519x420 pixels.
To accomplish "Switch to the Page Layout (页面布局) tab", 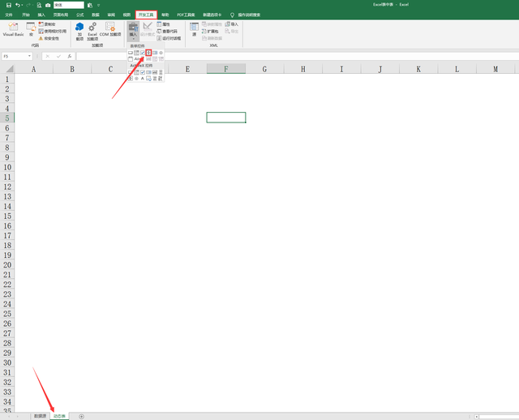I will pos(61,15).
